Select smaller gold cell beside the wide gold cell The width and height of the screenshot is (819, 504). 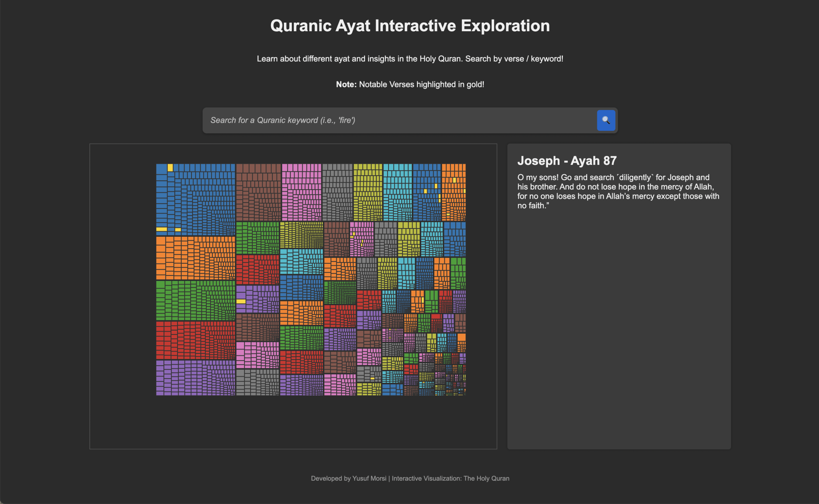tap(178, 230)
